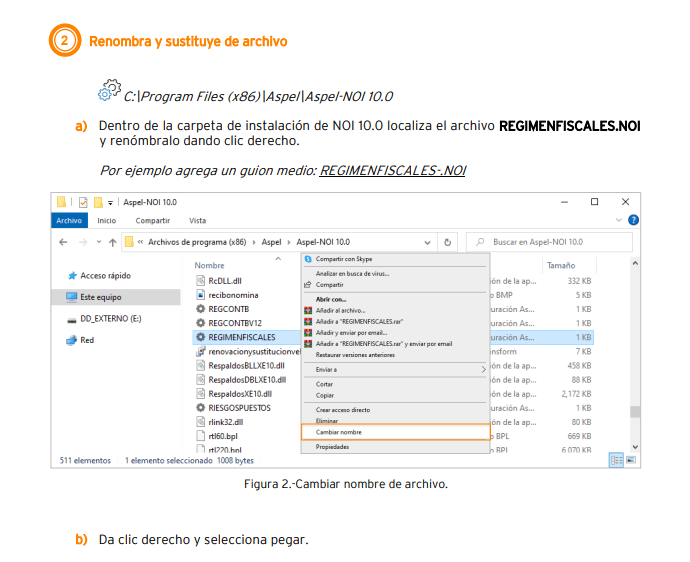Click Aspel breadcrumb in address path
This screenshot has height=562, width=690.
tap(273, 242)
